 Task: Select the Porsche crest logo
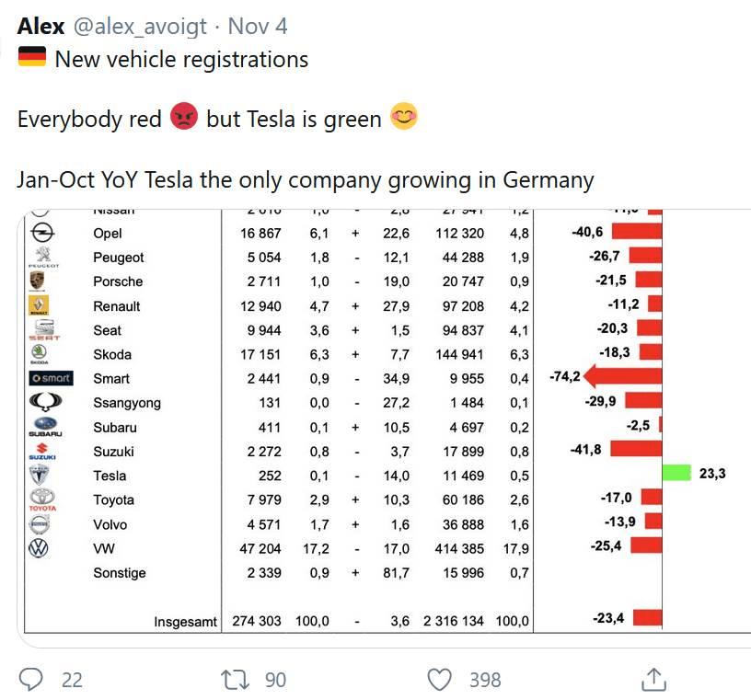pyautogui.click(x=37, y=281)
